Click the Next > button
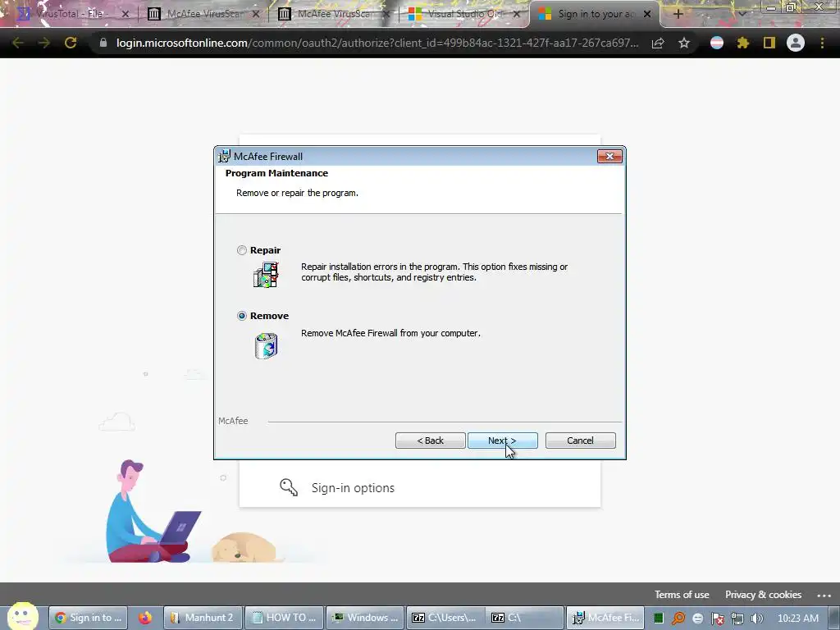This screenshot has width=840, height=630. pos(503,441)
